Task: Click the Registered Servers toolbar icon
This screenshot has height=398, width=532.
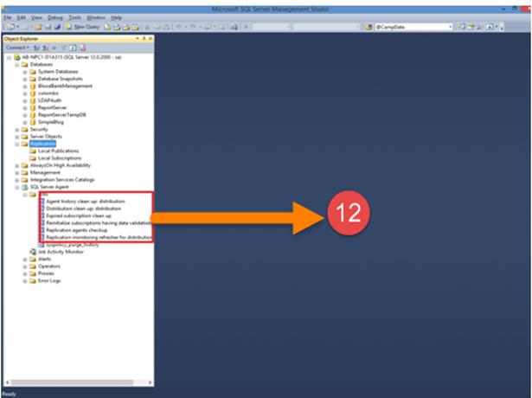Action: 461,27
